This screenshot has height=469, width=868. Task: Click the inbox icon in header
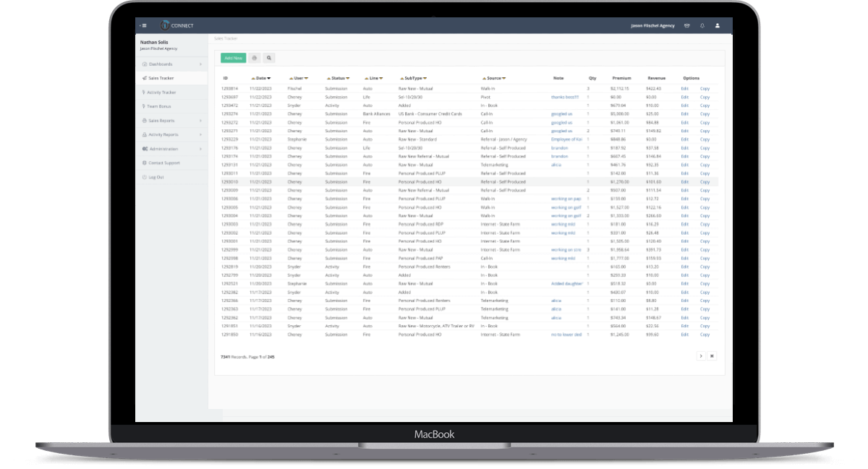point(686,25)
